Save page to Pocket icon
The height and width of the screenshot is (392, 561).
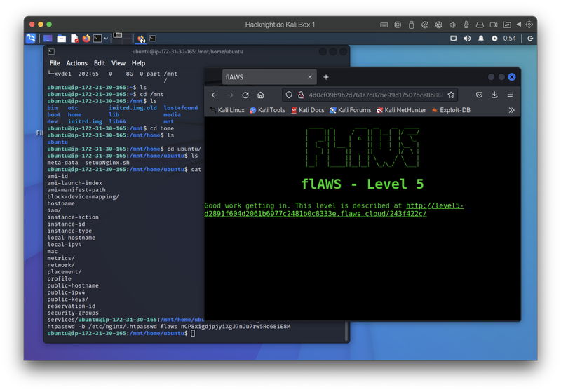[480, 95]
